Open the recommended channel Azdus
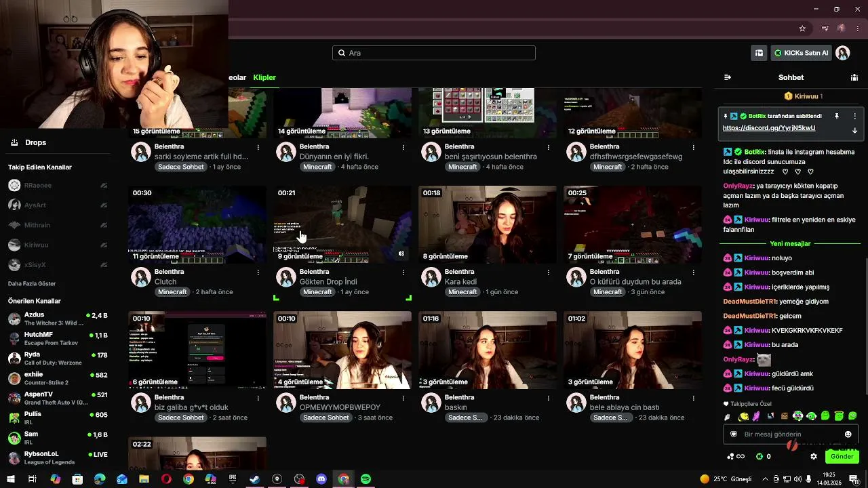Viewport: 868px width, 488px height. tap(58, 319)
